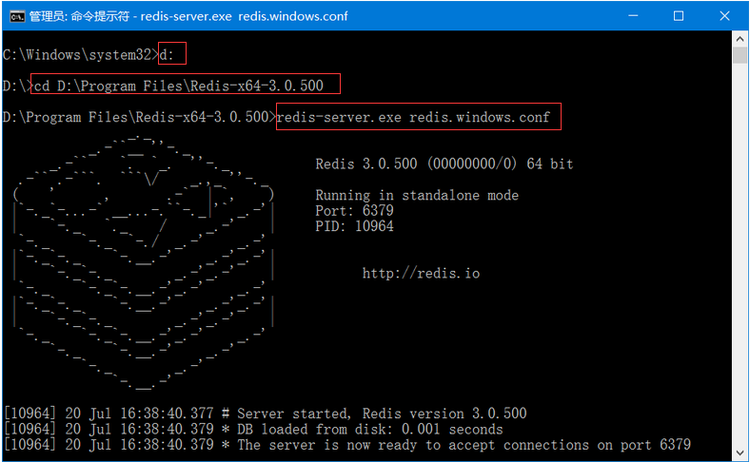Click the 'cd D:\Program Files\Redis-x64-3.0.500' command
750x462 pixels.
coord(179,86)
